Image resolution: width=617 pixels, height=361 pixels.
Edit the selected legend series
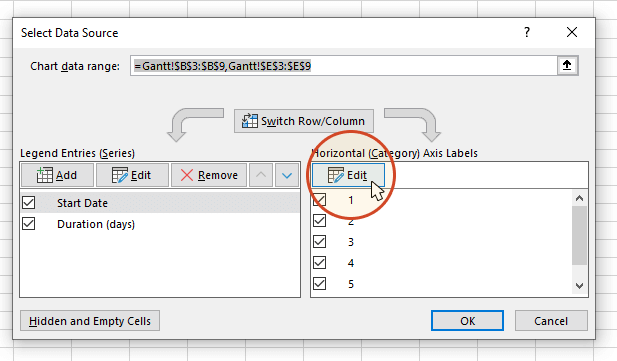tap(132, 175)
